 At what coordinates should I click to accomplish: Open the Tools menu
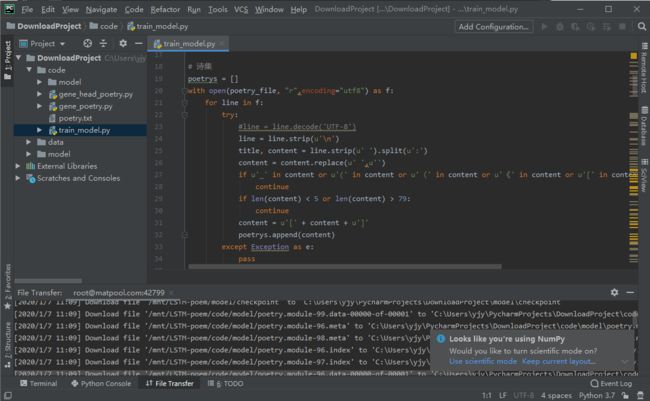(218, 9)
